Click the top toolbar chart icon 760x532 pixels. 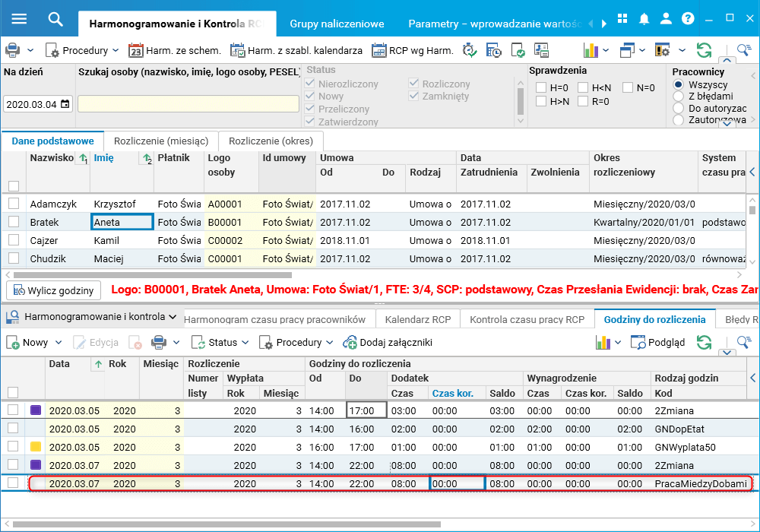click(591, 51)
